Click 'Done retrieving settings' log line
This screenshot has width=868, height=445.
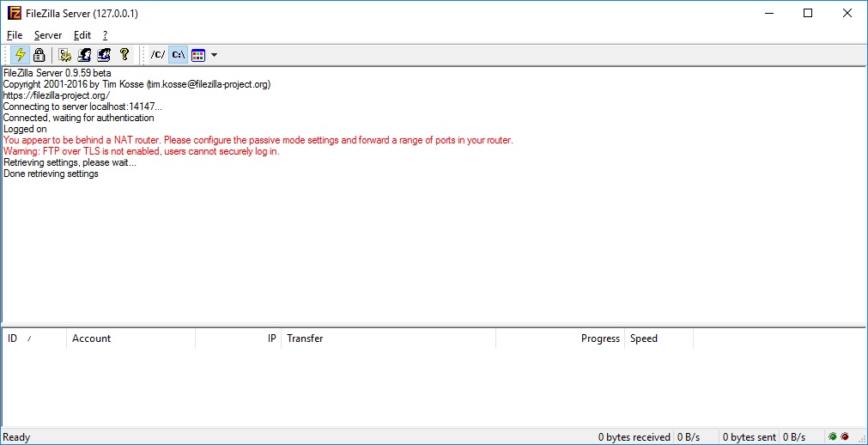tap(51, 174)
